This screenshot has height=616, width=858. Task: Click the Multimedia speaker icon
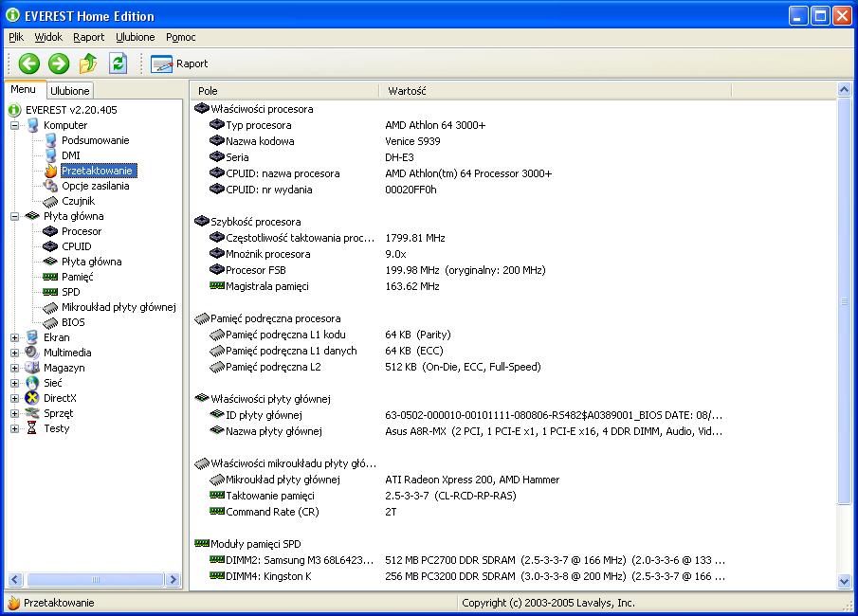click(32, 353)
